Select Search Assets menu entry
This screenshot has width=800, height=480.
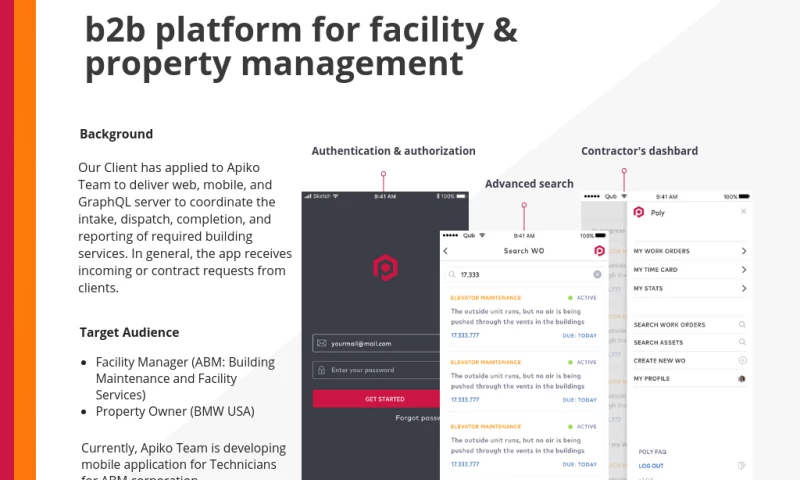pos(690,342)
